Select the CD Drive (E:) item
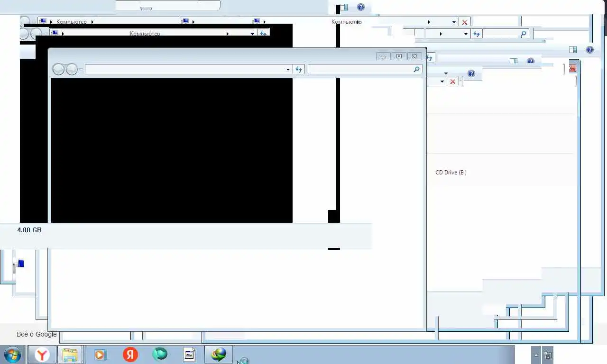The height and width of the screenshot is (364, 607). pos(451,173)
